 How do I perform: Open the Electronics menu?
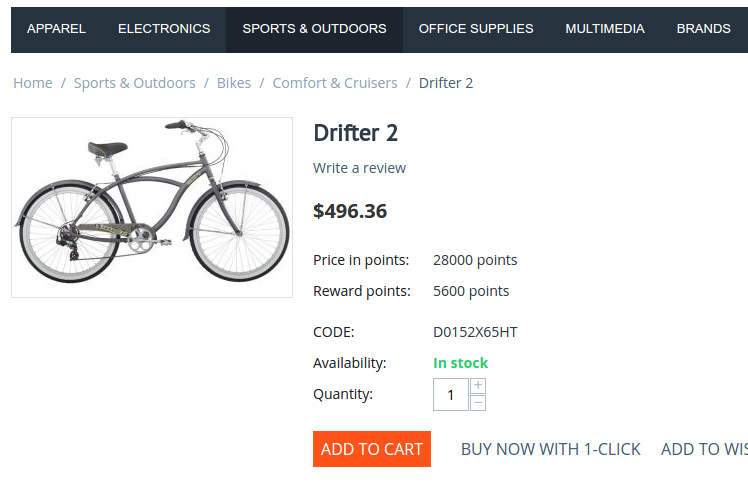pyautogui.click(x=164, y=29)
